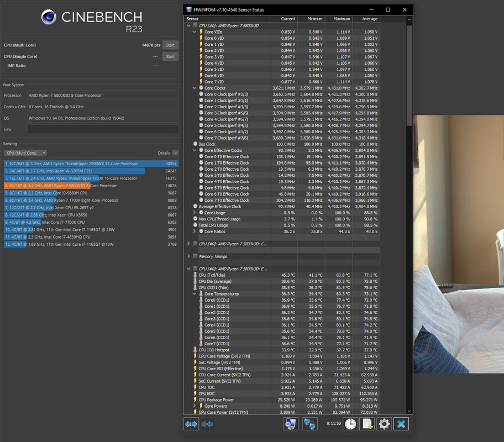Collapse the Core Temperatures node
Image resolution: width=504 pixels, height=442 pixels.
(194, 293)
